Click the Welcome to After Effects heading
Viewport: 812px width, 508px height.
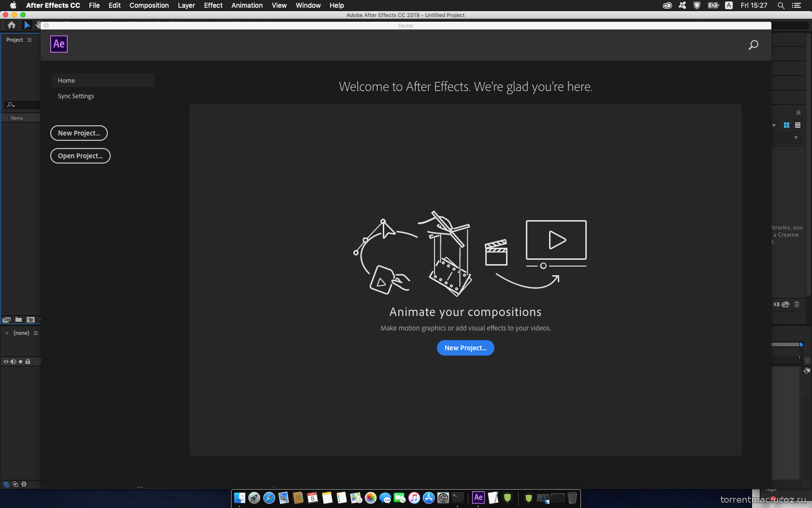465,87
